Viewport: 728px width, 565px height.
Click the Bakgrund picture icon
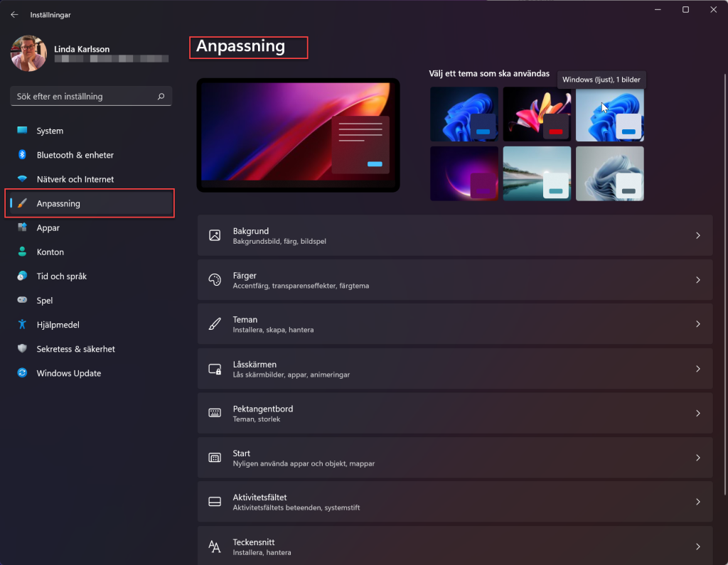point(215,235)
